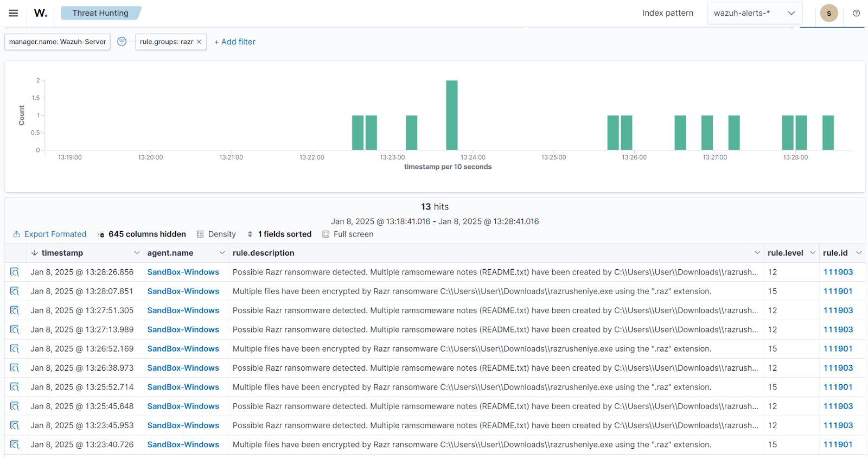Image resolution: width=868 pixels, height=458 pixels.
Task: Open the hamburger navigation menu
Action: pyautogui.click(x=14, y=13)
